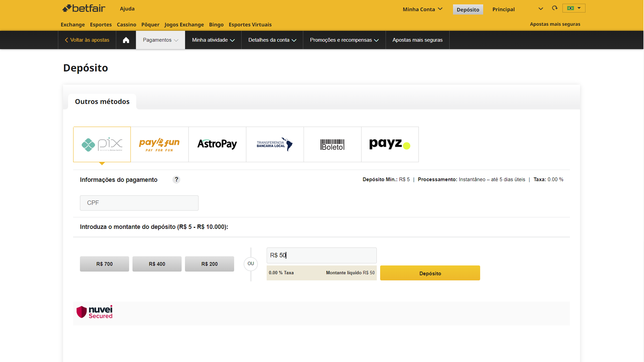This screenshot has height=362, width=644.
Task: Open Jogos Exchange section
Action: (x=184, y=24)
